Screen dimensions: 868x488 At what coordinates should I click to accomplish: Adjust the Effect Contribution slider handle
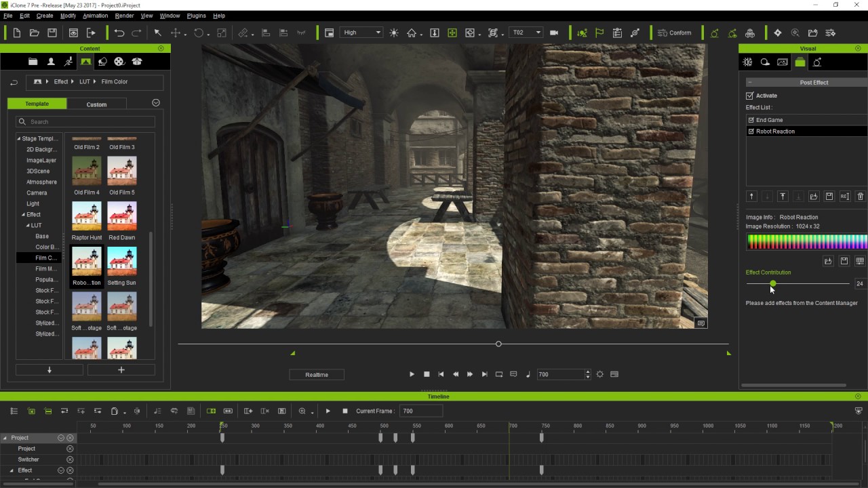(x=773, y=283)
